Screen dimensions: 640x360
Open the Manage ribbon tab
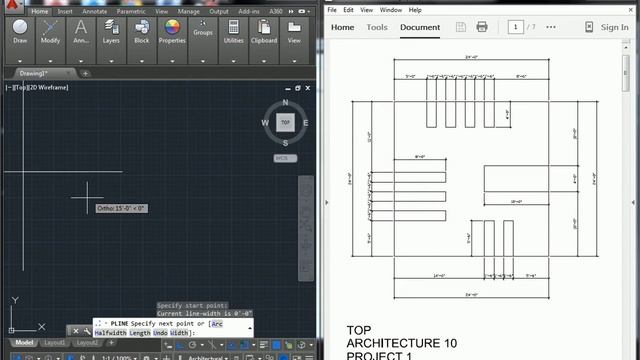(x=189, y=11)
